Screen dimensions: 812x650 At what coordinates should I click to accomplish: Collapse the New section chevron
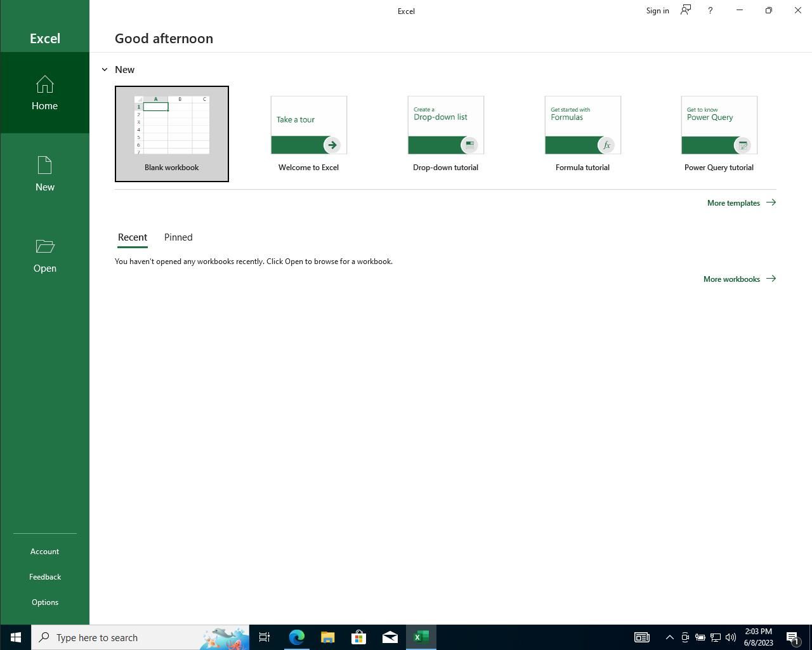click(105, 70)
